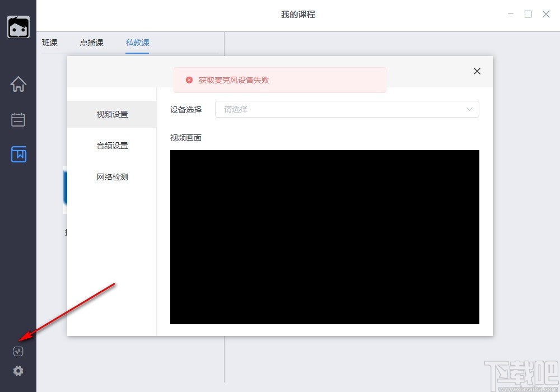This screenshot has height=392, width=560.
Task: Close the settings dialog with the X
Action: (x=477, y=71)
